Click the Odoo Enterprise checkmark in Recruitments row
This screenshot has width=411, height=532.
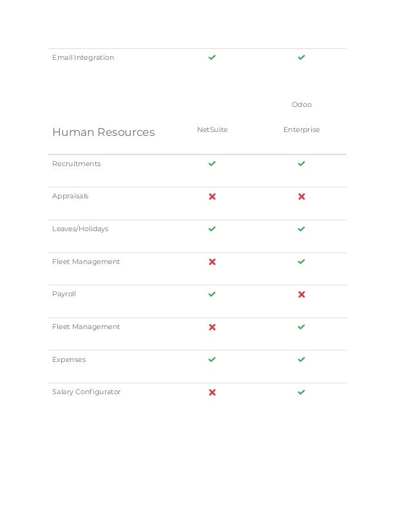[301, 164]
